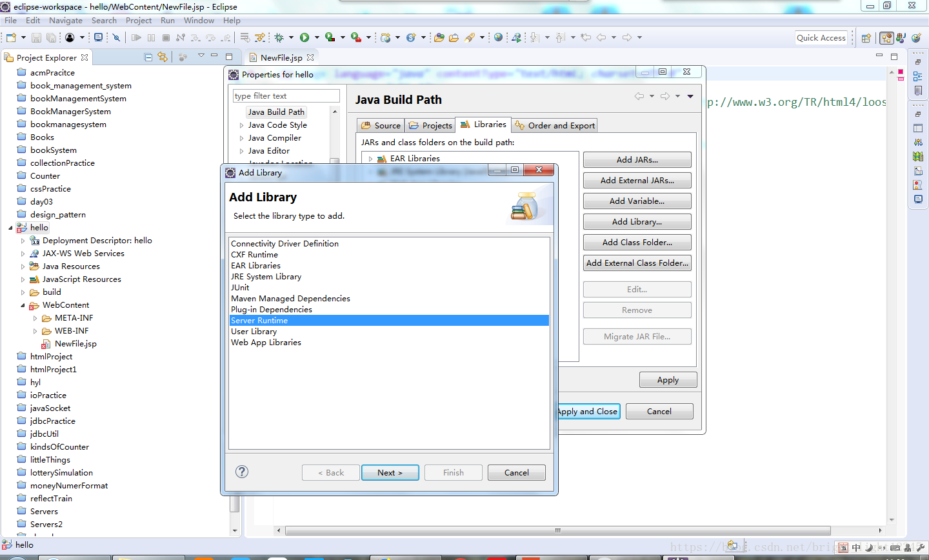Click the New wizard toolbar icon
Viewport: 929px width, 560px height.
[x=11, y=37]
